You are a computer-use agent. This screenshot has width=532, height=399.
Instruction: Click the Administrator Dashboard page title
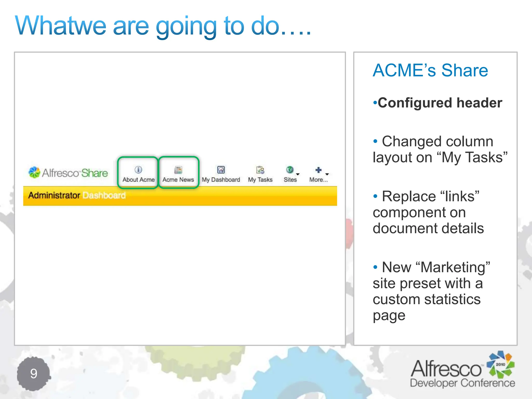pyautogui.click(x=77, y=195)
